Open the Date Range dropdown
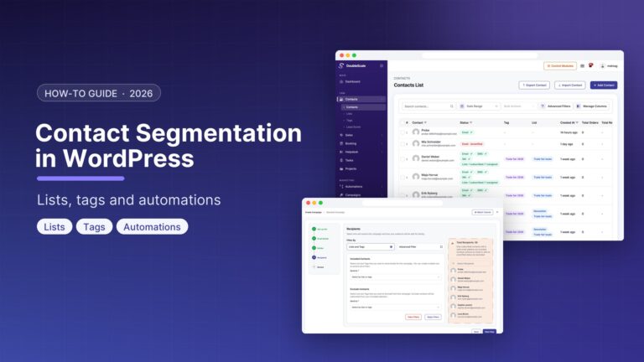The image size is (644, 362). point(480,106)
